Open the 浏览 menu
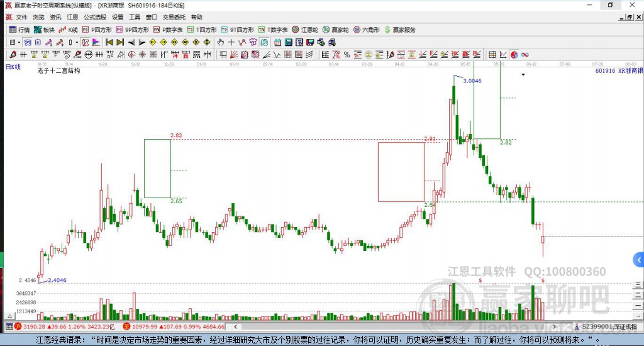 (38, 17)
